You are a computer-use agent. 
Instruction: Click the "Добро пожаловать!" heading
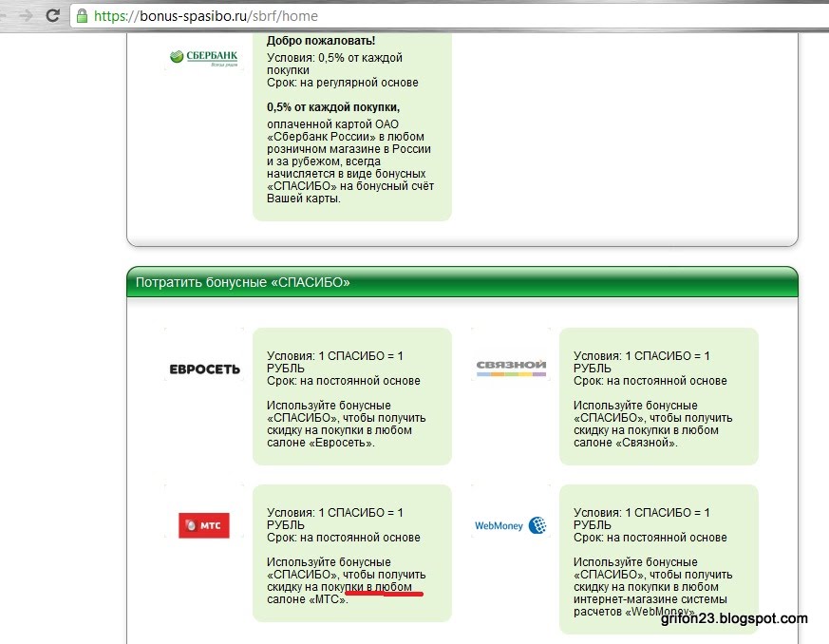(x=321, y=41)
